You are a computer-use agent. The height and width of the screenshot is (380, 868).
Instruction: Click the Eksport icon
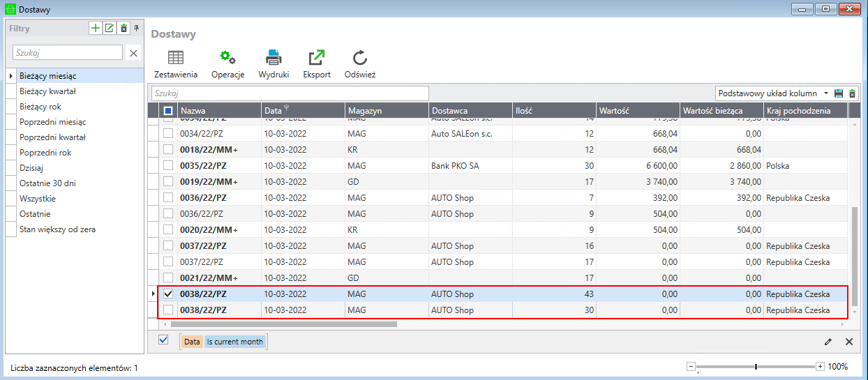[x=317, y=59]
